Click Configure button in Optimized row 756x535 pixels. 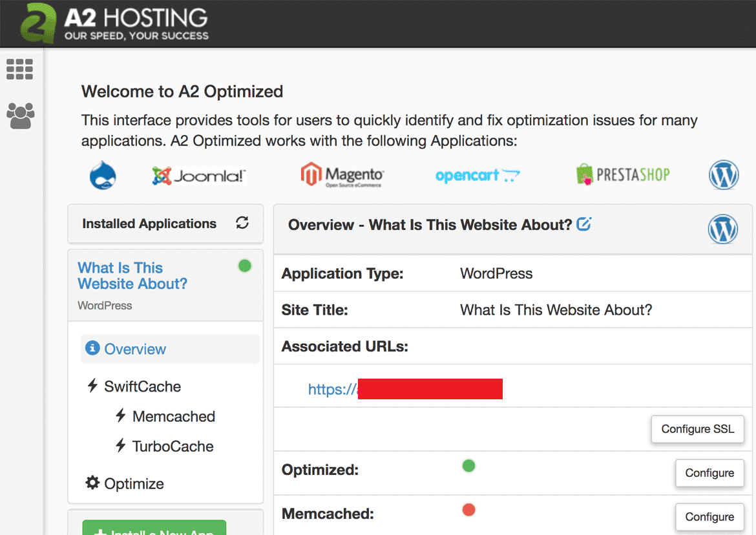[709, 474]
